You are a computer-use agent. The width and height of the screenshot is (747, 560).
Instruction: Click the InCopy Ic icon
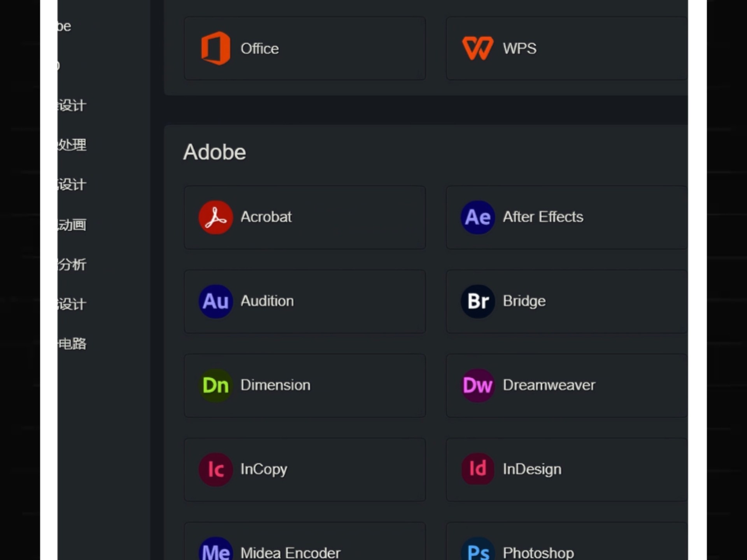216,469
